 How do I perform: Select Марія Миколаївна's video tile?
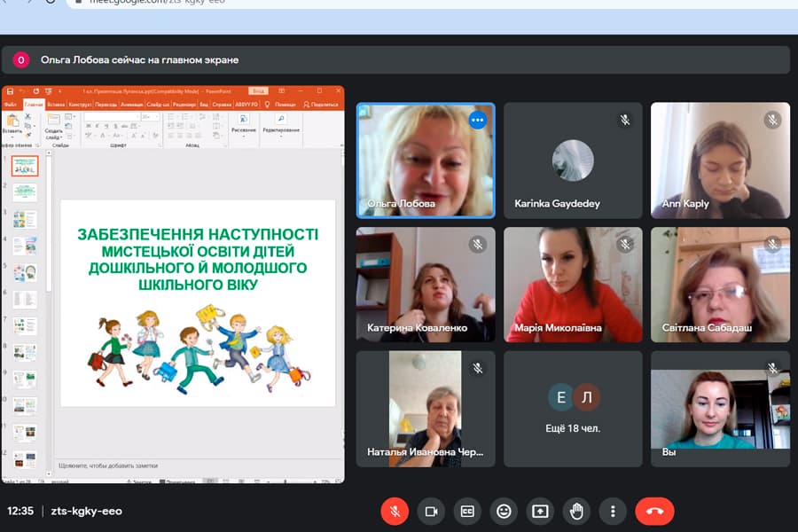(x=573, y=285)
